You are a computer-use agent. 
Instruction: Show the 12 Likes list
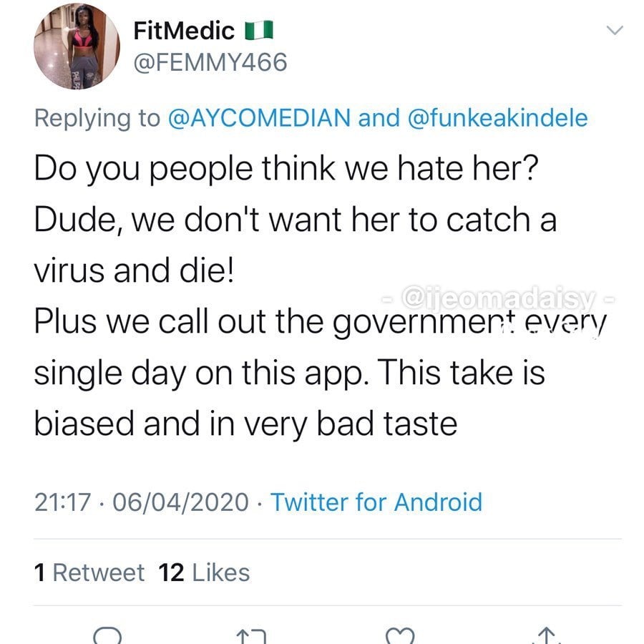tap(205, 572)
